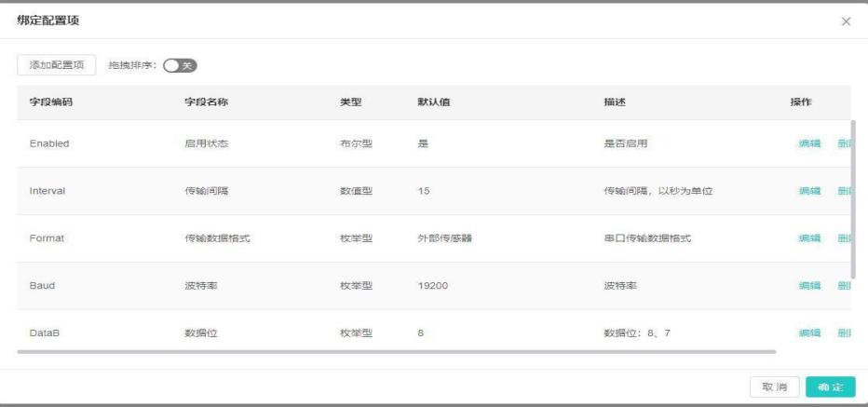This screenshot has height=407, width=868.
Task: Click the 添加配置项 button
Action: (57, 65)
